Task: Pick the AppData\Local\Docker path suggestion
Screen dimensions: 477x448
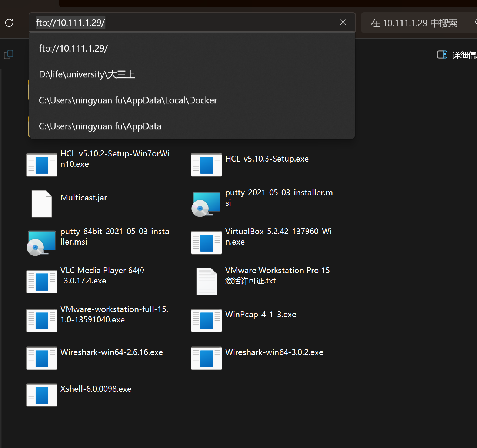Action: pyautogui.click(x=128, y=100)
